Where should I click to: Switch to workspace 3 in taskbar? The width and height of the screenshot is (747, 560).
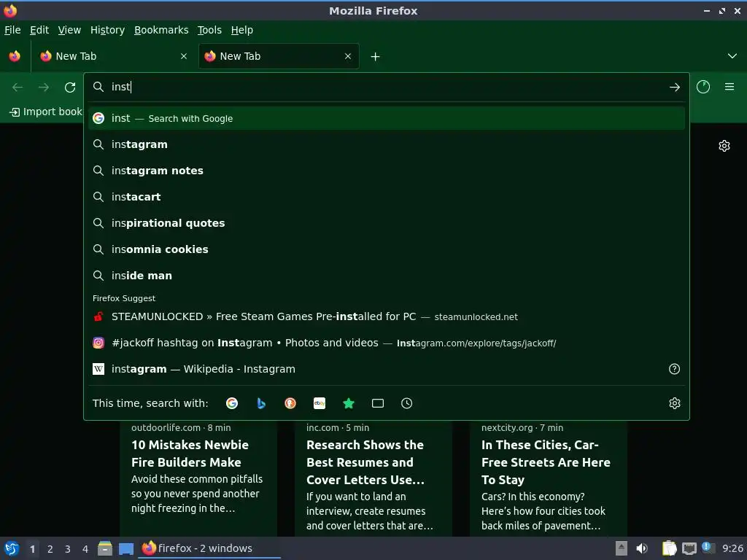tap(68, 549)
